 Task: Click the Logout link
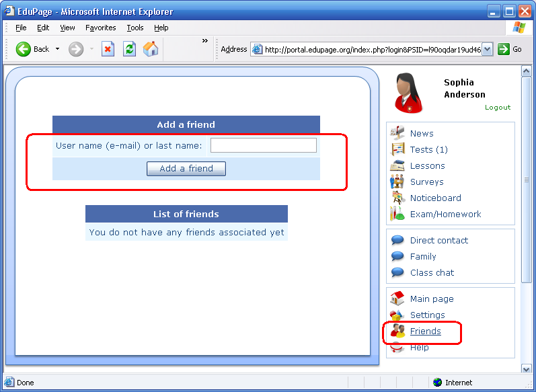(x=498, y=108)
